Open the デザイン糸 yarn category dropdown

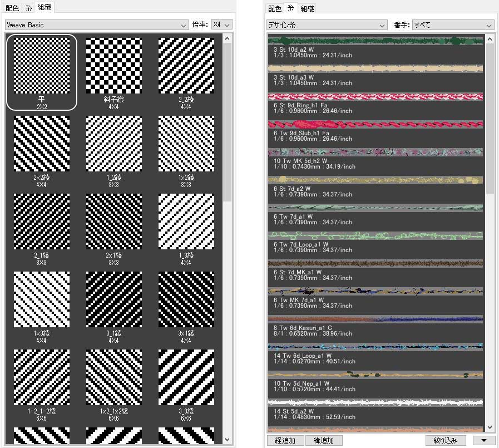click(327, 25)
